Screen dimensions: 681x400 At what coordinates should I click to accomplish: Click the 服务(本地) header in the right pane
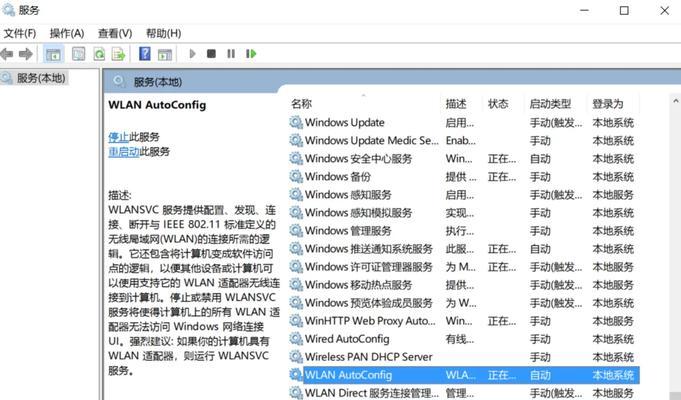[158, 82]
